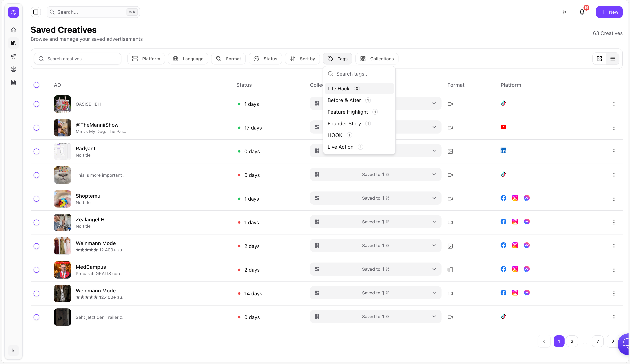Toggle light/dark theme sun icon
This screenshot has width=630, height=364.
[565, 12]
